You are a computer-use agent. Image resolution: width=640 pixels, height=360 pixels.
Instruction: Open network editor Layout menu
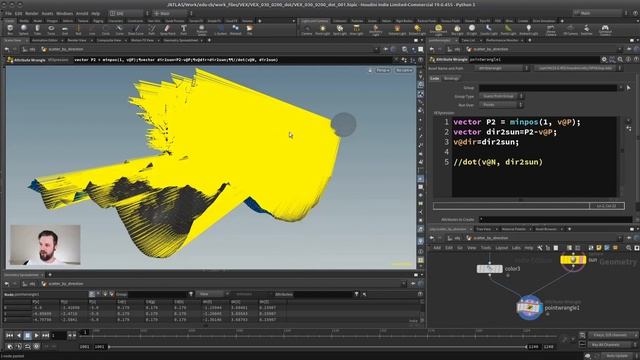pos(502,248)
